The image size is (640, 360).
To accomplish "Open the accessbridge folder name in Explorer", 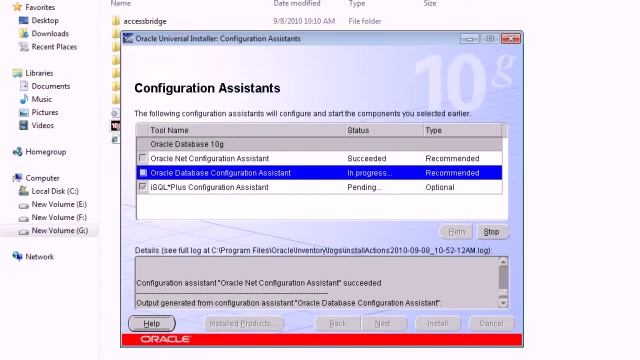I will coord(145,21).
